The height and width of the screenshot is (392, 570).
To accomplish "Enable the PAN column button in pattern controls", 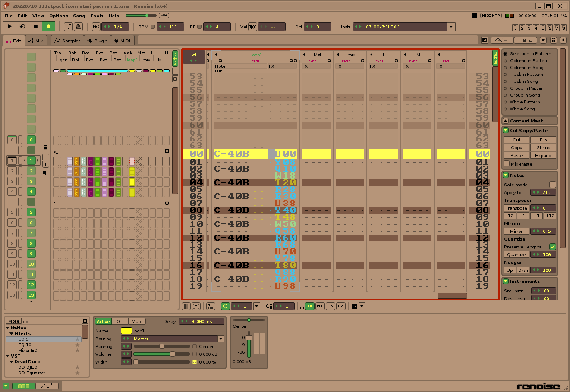I will [320, 306].
